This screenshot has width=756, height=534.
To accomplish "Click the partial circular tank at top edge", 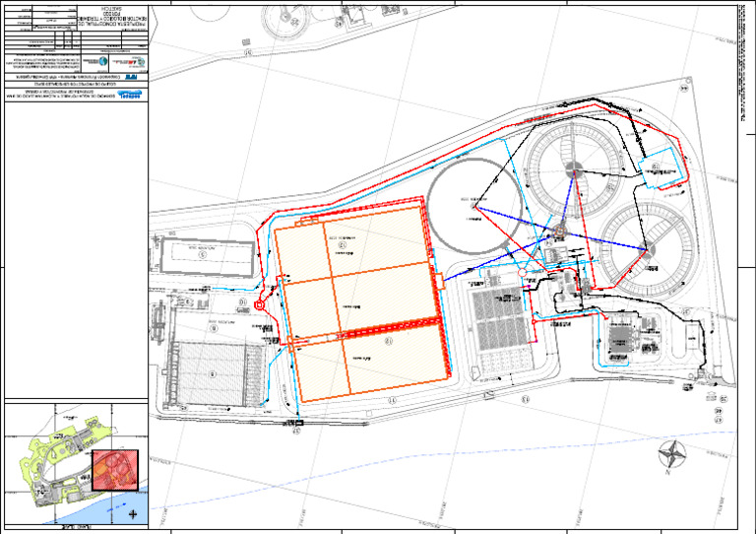I will pos(286,22).
